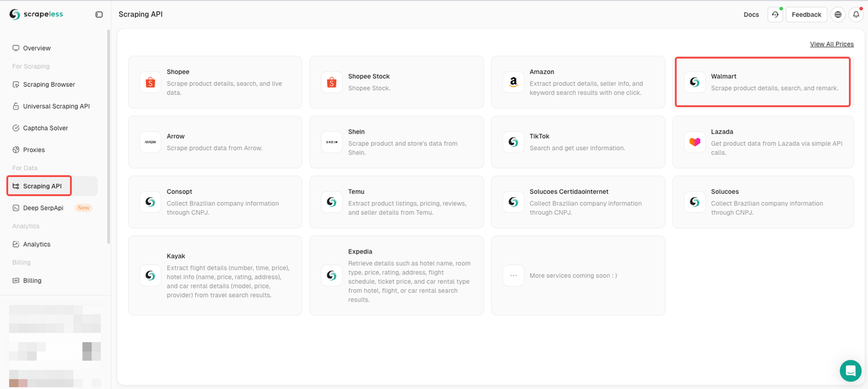868x389 pixels.
Task: Open Solucoes Certidaointernet card
Action: point(578,202)
